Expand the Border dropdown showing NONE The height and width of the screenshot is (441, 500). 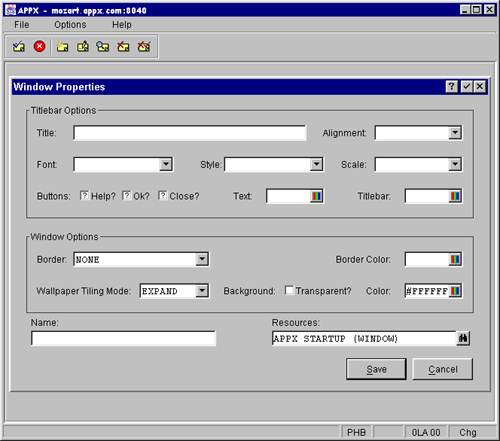coord(202,259)
